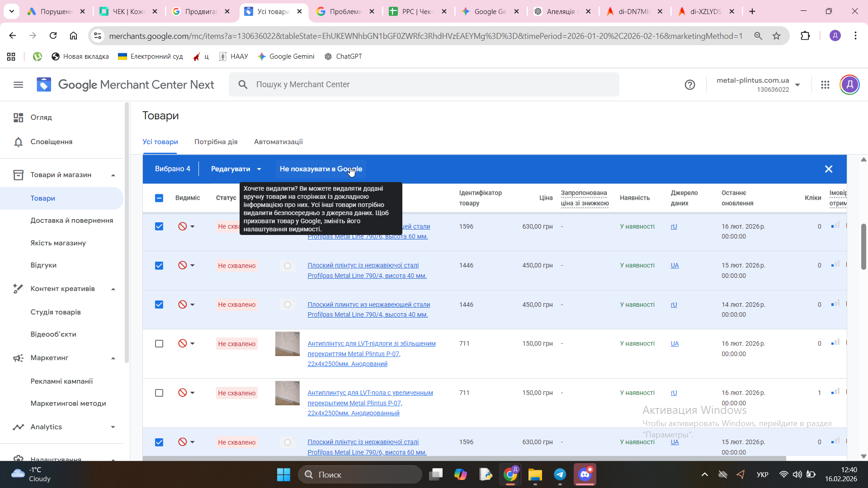Open the Google apps grid
Viewport: 868px width, 488px height.
[x=825, y=84]
